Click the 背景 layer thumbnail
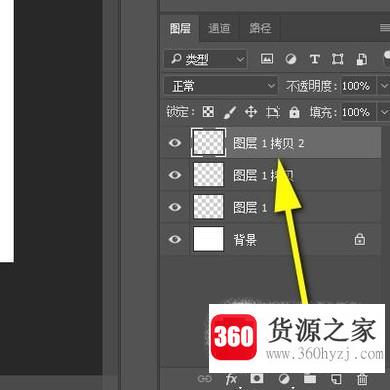This screenshot has width=390, height=390. point(208,239)
